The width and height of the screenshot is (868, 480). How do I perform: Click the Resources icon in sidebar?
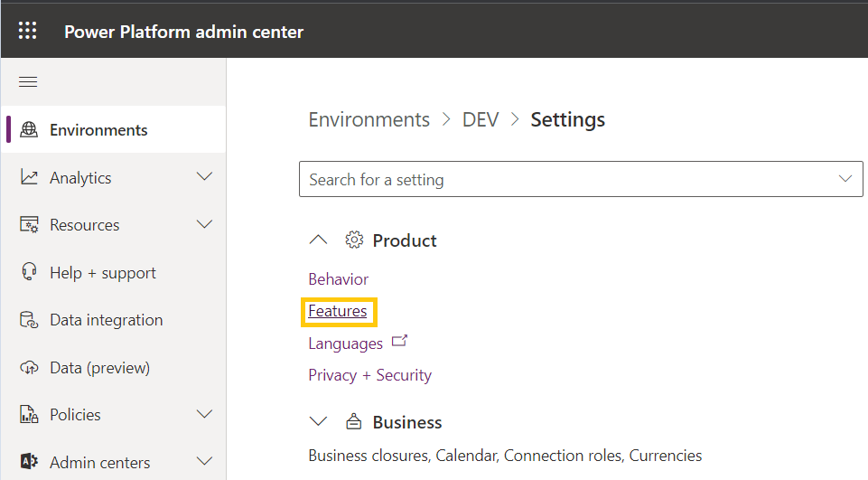pos(29,225)
